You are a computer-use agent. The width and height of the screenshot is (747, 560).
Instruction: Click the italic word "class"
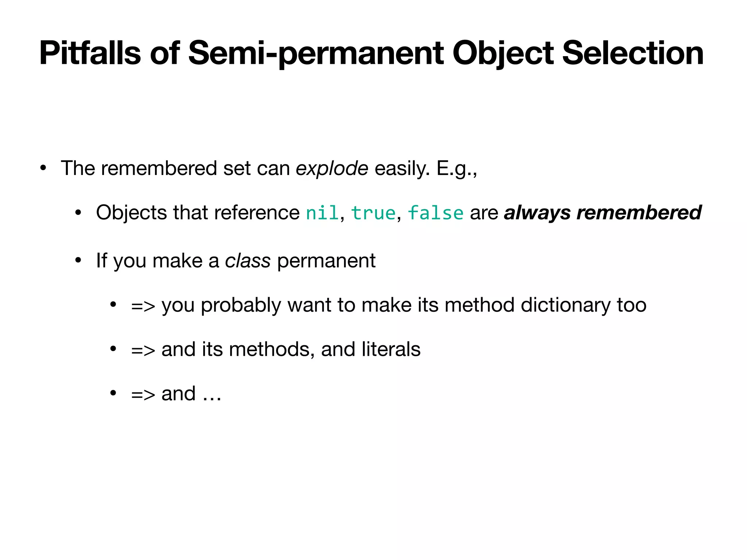(x=248, y=261)
